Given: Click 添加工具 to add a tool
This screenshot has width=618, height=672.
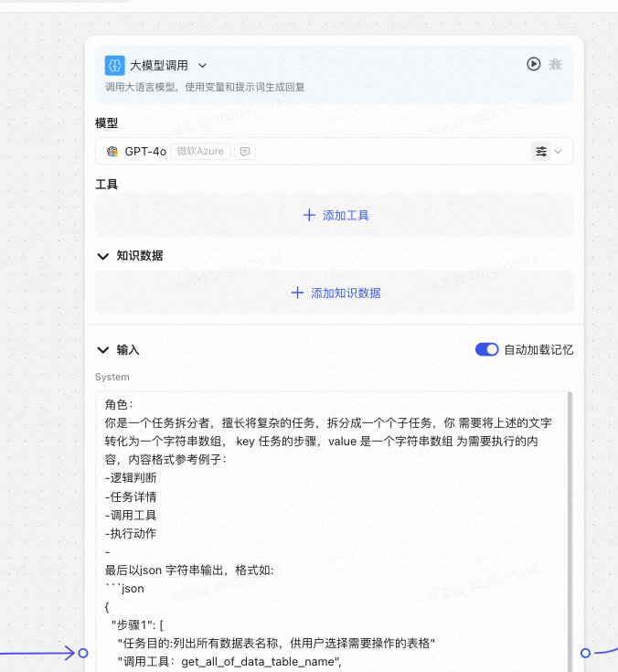Looking at the screenshot, I should tap(336, 215).
